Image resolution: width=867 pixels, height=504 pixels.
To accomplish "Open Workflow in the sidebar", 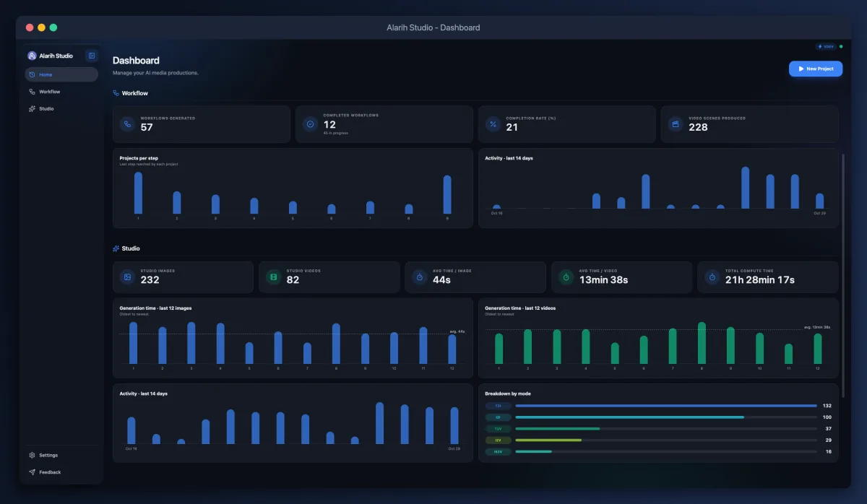I will [x=61, y=92].
